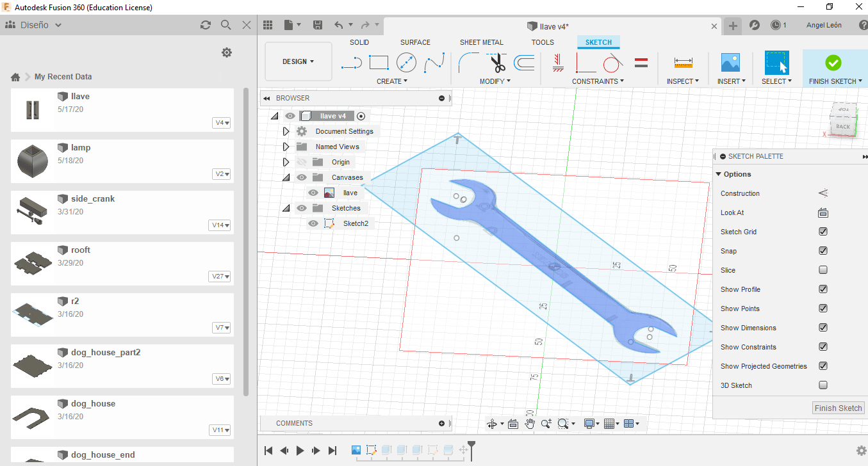
Task: Toggle the Snap checkbox
Action: [x=823, y=251]
